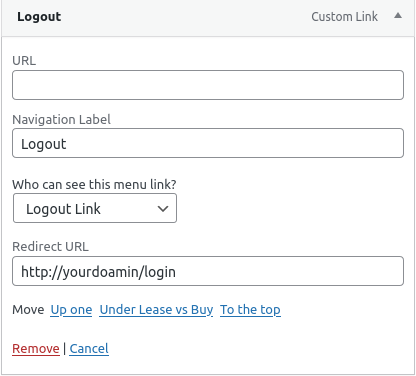This screenshot has width=416, height=376.
Task: Click the Redirect URL label text
Action: point(50,247)
